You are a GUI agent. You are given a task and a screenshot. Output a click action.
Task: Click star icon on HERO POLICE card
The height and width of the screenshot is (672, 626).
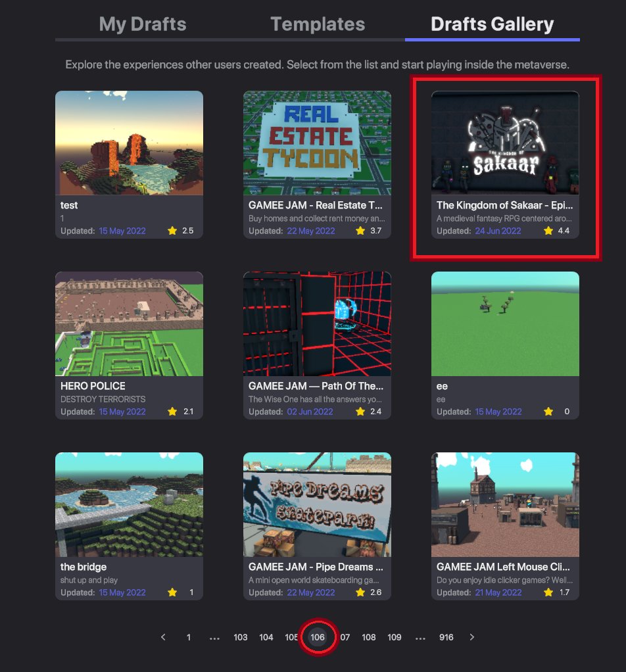172,412
